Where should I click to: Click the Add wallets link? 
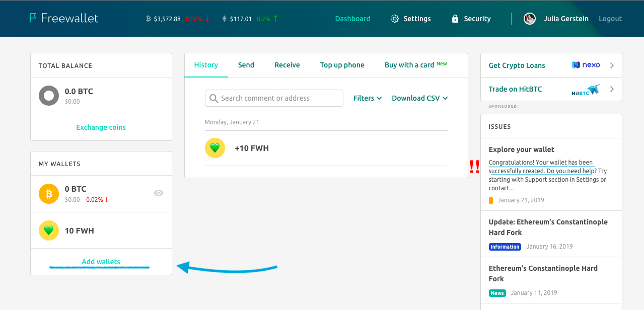101,262
